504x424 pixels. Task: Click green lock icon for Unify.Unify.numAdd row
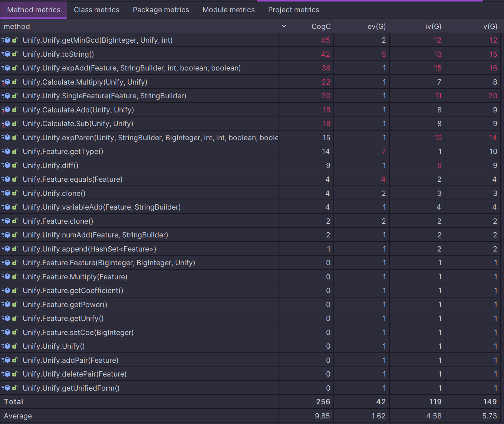click(15, 235)
